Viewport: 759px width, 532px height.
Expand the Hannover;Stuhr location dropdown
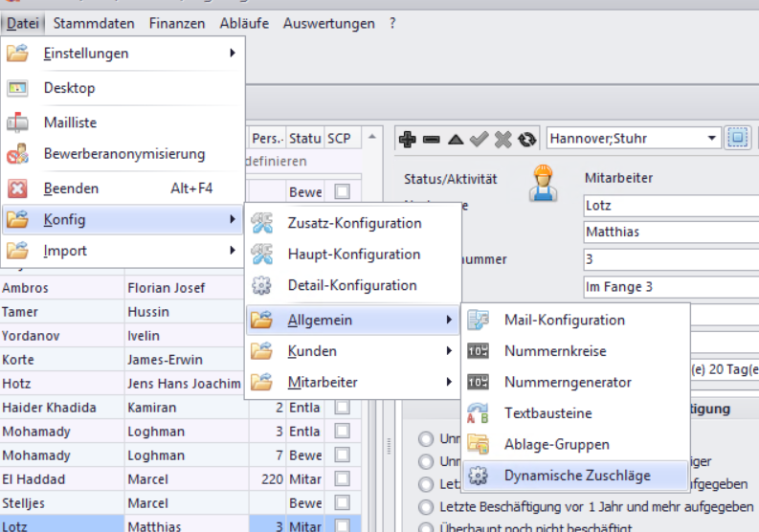pos(712,139)
